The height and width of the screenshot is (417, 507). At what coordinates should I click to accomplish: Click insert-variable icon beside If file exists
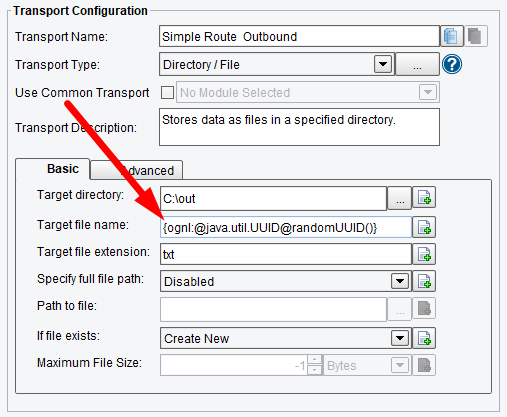[x=424, y=338]
